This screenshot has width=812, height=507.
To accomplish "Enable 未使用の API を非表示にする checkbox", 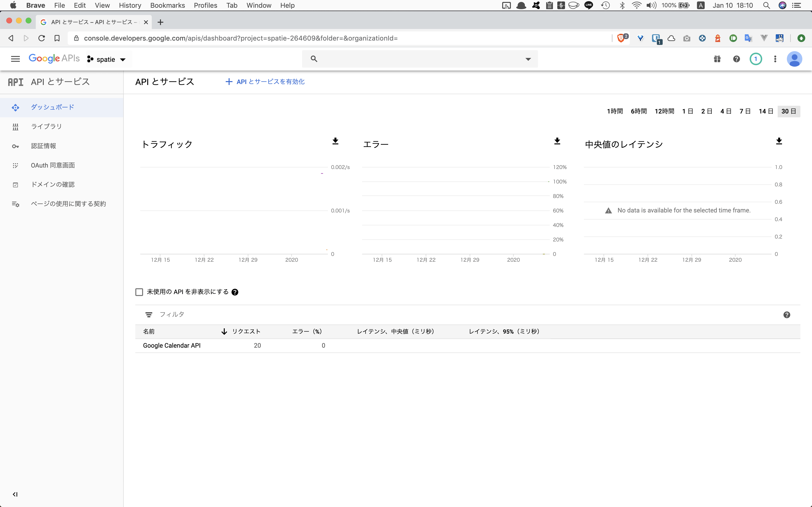I will tap(139, 292).
